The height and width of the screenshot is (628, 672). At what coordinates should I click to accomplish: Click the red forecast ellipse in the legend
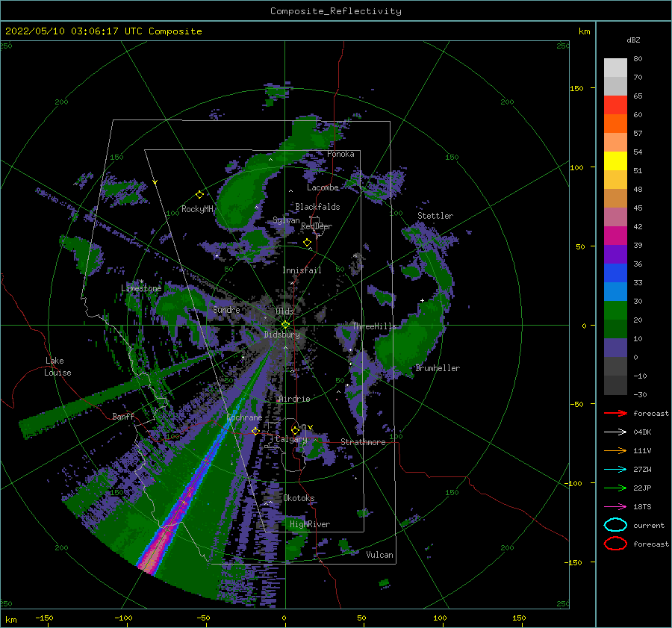click(x=615, y=544)
